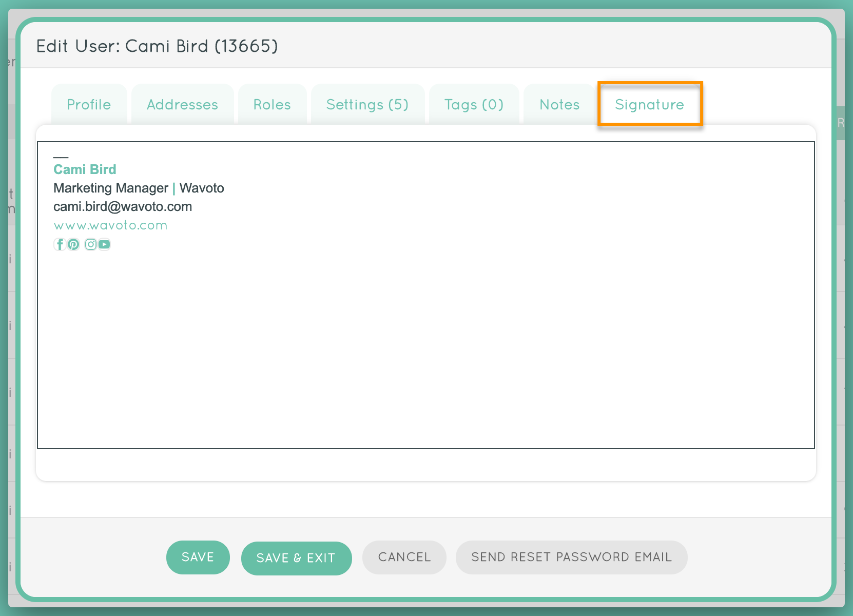Click the YouTube icon in the signature

(104, 244)
